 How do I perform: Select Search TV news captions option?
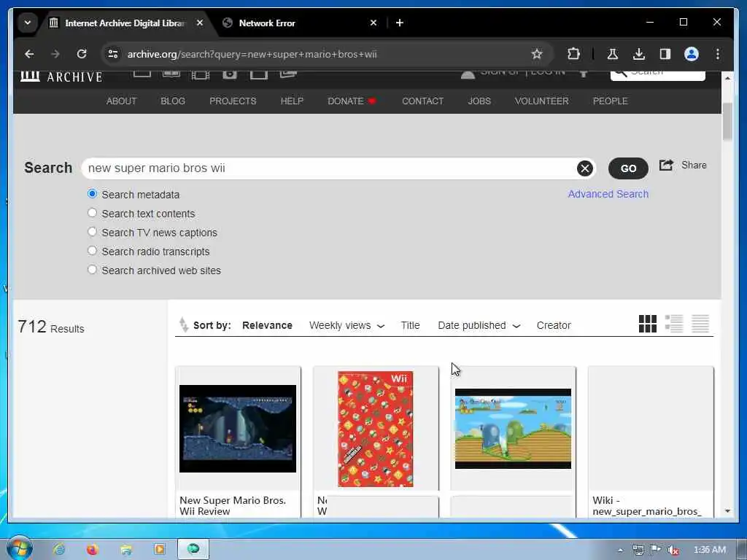(x=93, y=232)
